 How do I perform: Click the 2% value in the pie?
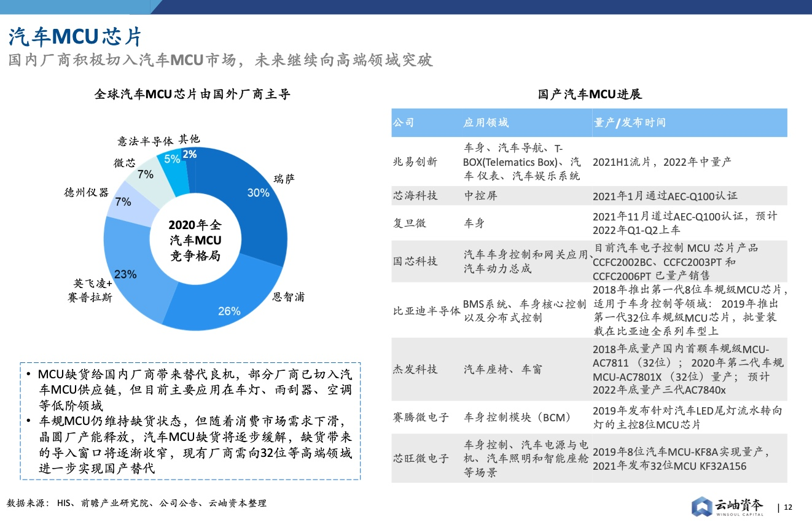(x=190, y=155)
